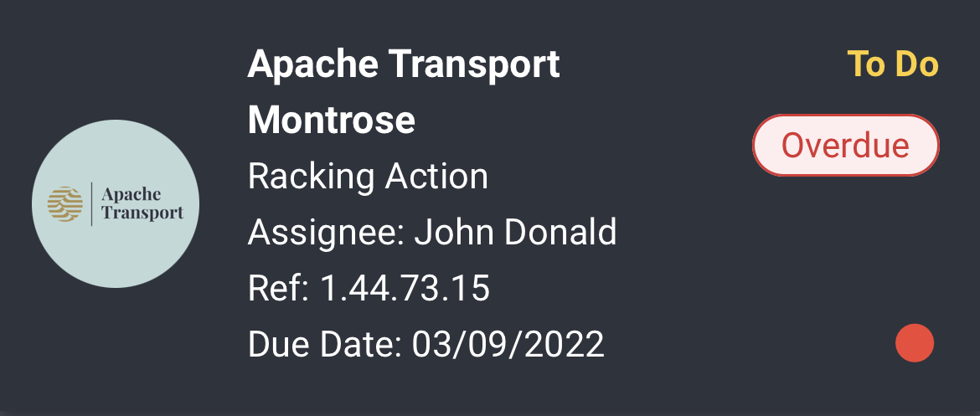Select the To Do status label
The height and width of the screenshot is (416, 980).
point(892,64)
